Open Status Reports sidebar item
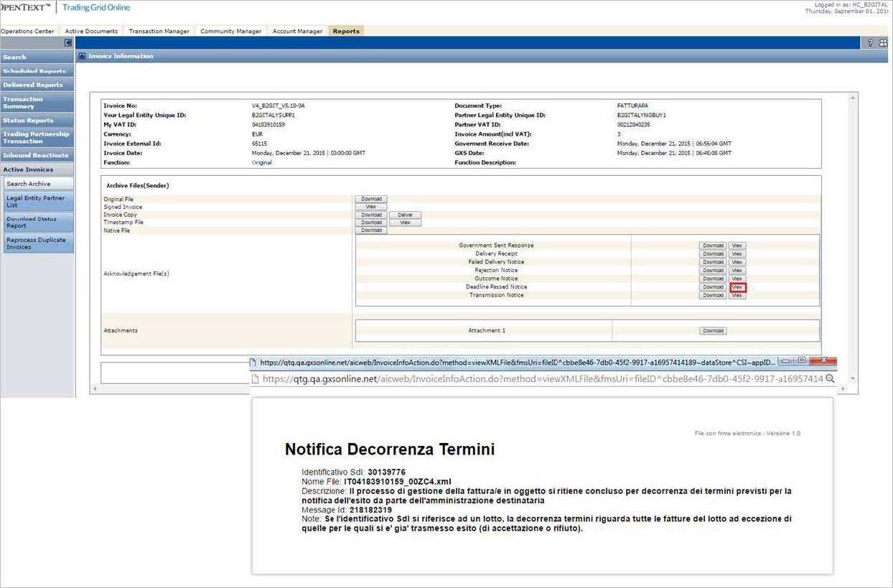Screen dimensions: 893x588 (x=37, y=121)
